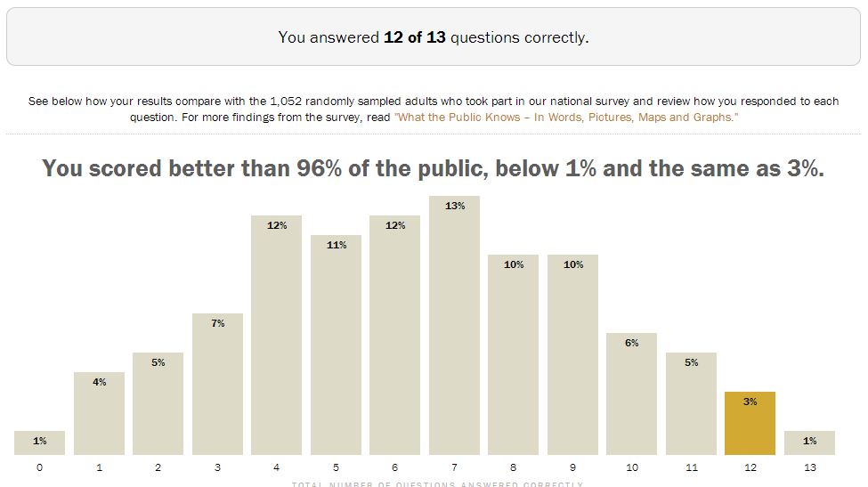Image resolution: width=868 pixels, height=487 pixels.
Task: Click the 10% bar above score 8
Action: click(514, 355)
